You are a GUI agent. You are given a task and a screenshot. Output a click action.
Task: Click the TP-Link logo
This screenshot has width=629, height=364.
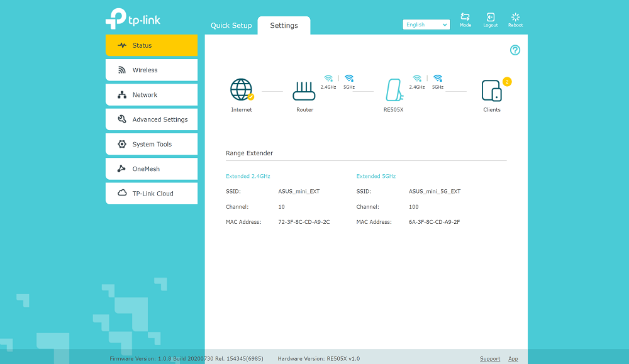pos(133,18)
